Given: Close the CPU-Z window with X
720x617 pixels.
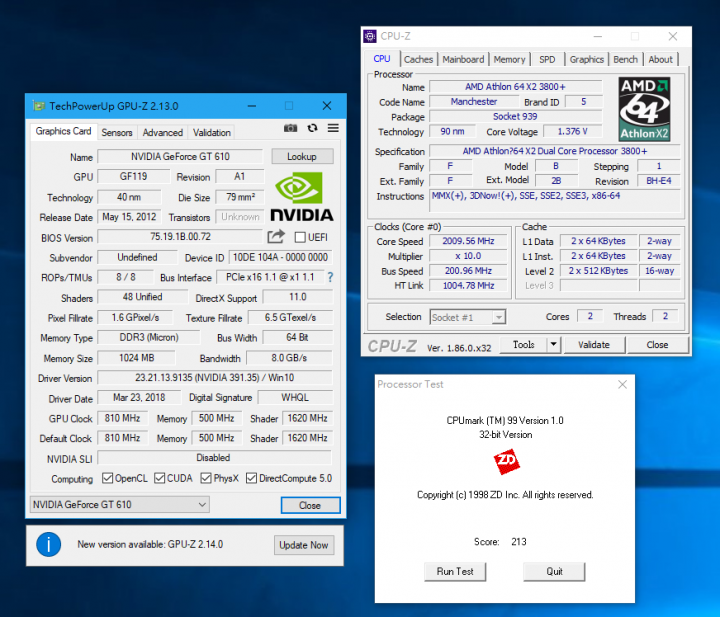Looking at the screenshot, I should coord(673,36).
